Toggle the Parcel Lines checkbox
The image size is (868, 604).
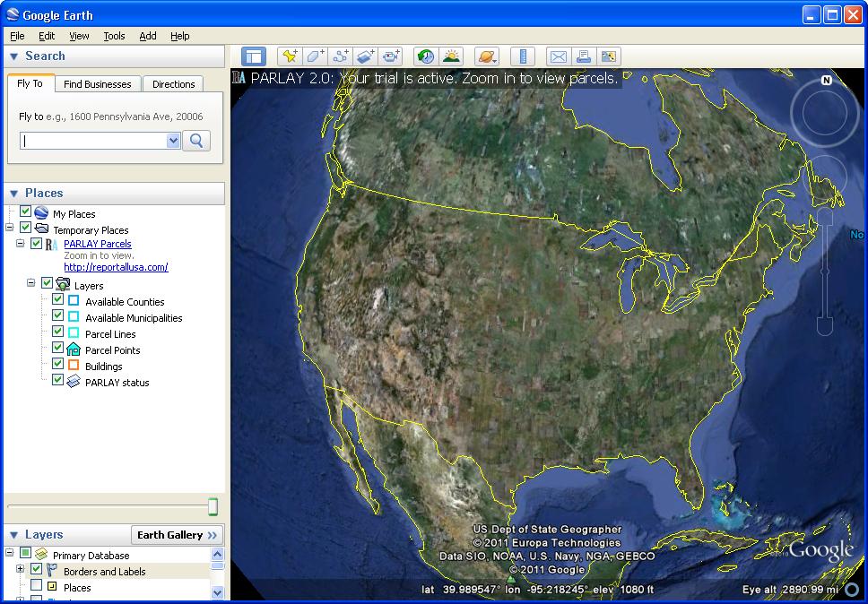[x=57, y=332]
